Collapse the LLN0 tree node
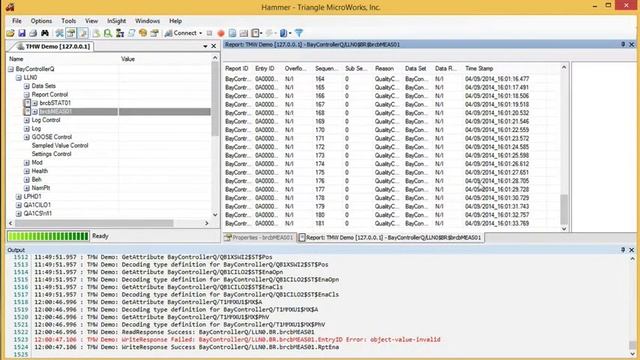Screen dimensions: 640x360 (19, 78)
